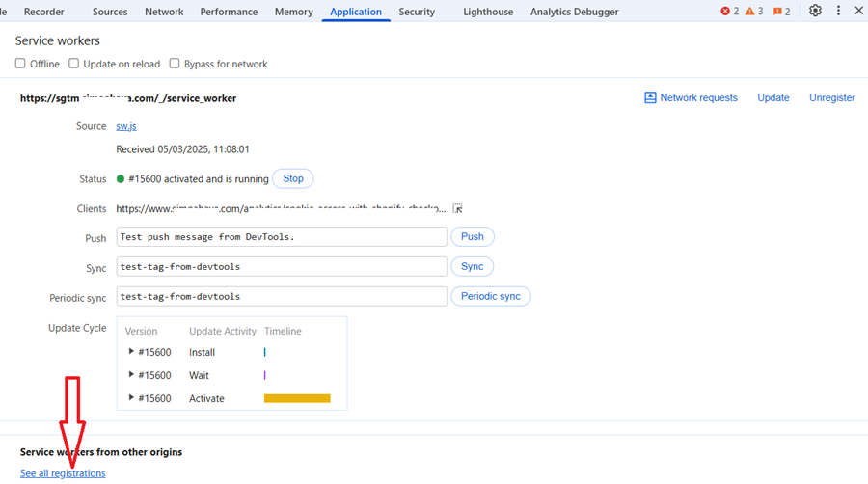Click the issues counter flag icon
868x484 pixels.
click(777, 11)
